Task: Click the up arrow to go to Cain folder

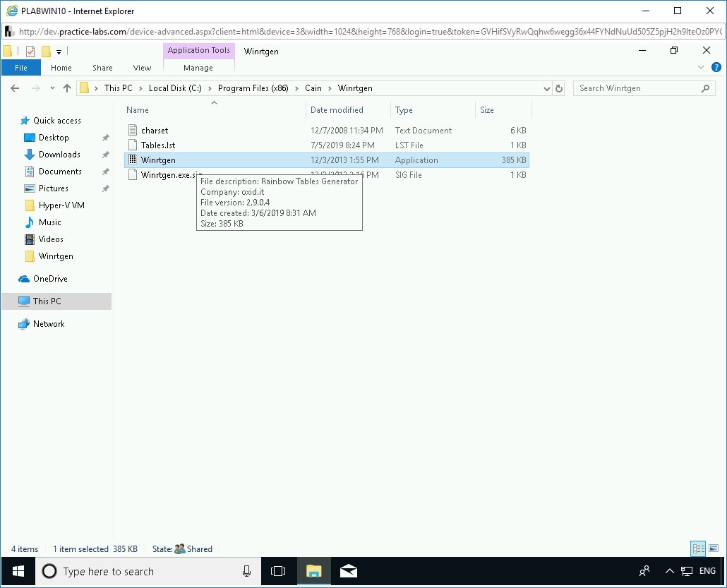Action: (x=68, y=88)
